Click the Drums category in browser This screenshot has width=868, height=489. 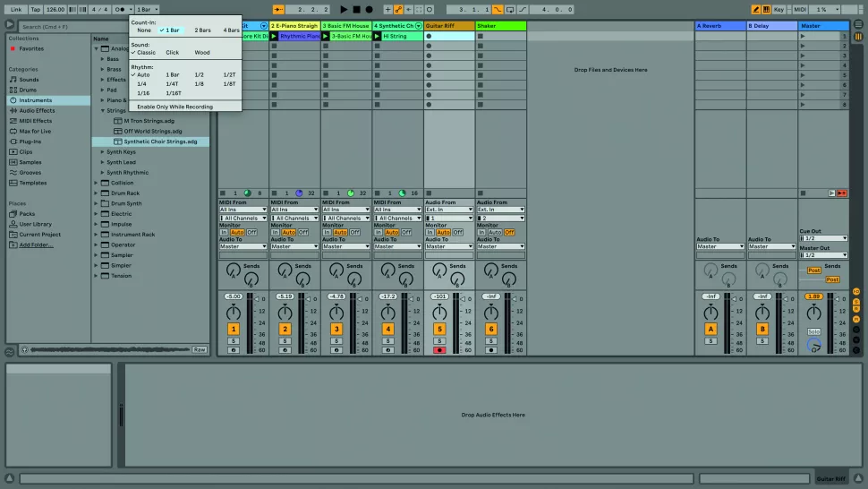click(x=28, y=90)
